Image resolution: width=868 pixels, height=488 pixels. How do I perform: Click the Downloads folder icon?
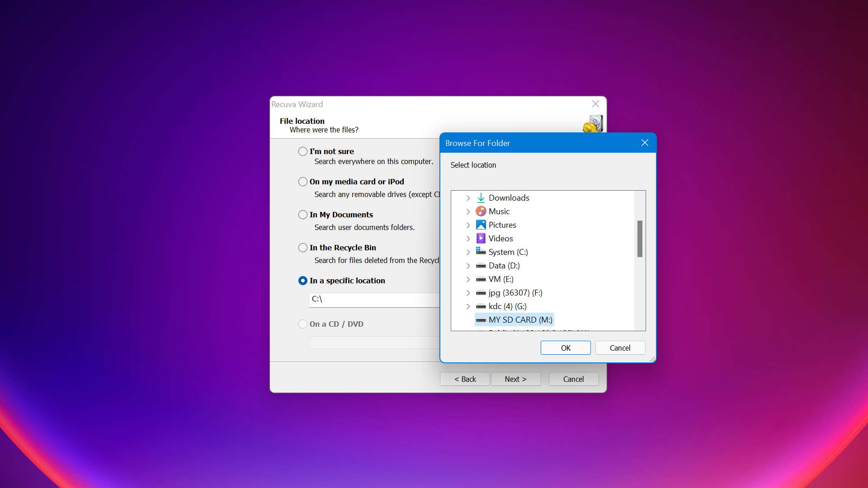[481, 198]
